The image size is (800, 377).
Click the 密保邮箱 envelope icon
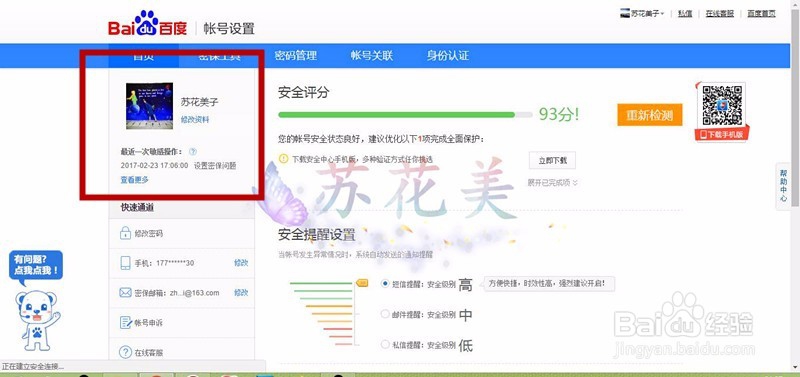pos(125,293)
